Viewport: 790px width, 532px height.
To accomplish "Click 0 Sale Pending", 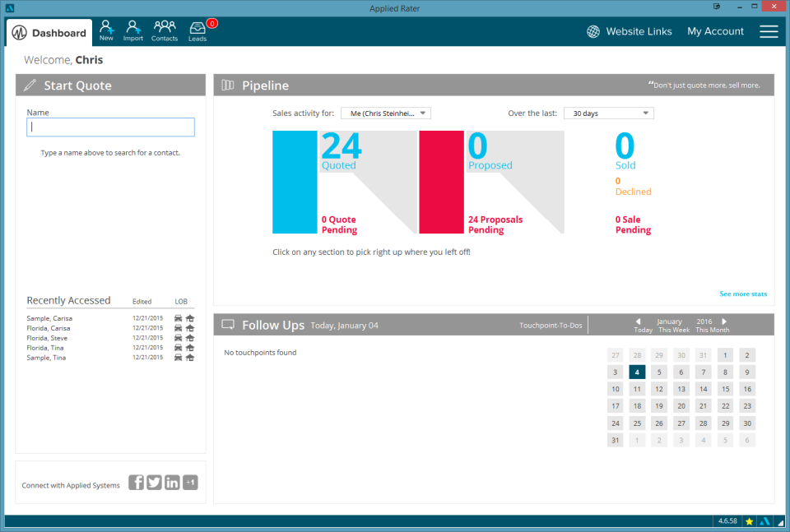I will (x=633, y=224).
